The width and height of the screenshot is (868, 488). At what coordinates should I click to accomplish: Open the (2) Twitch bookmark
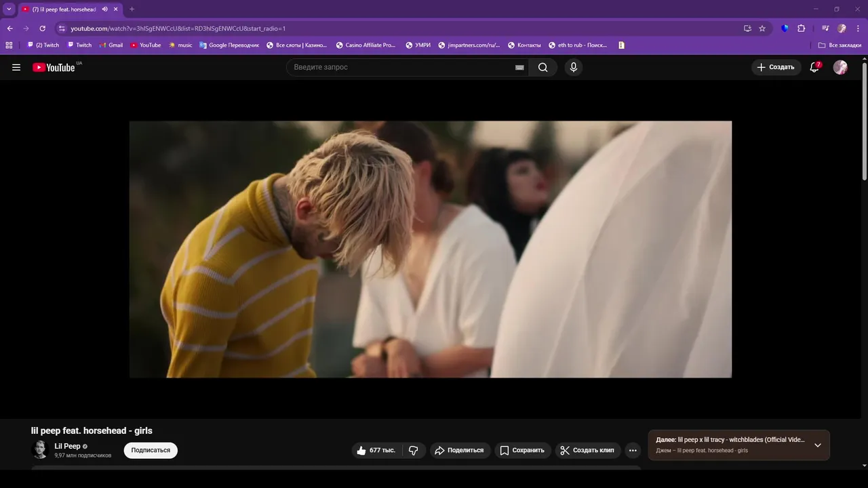point(43,45)
